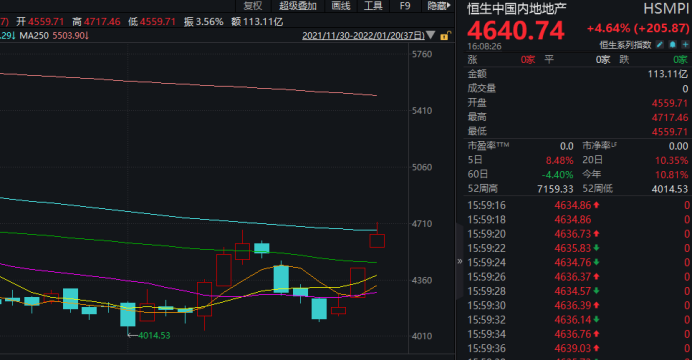Open the 复权 adjustment menu
693x361 pixels.
point(253,6)
